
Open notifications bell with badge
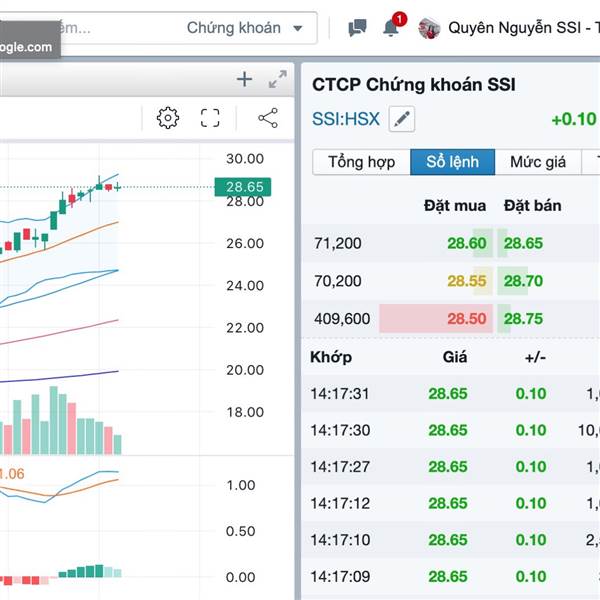tap(394, 25)
